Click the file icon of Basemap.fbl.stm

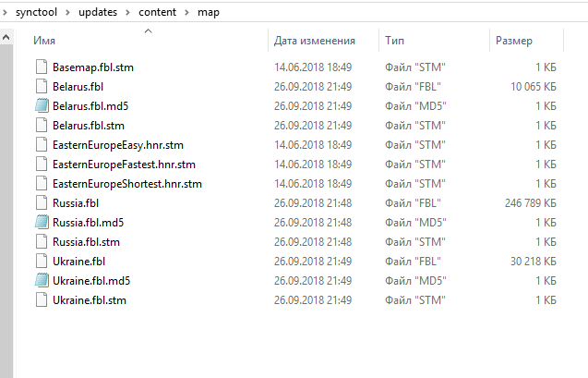pos(42,67)
